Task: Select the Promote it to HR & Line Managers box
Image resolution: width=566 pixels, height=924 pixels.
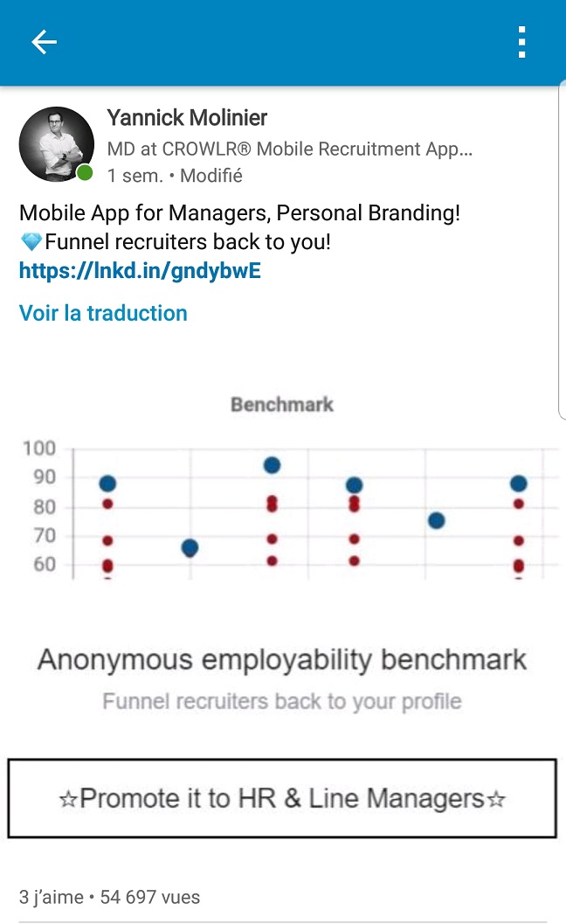Action: point(282,798)
